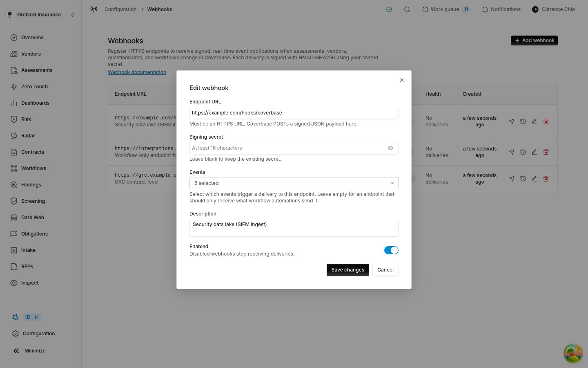Click the Description text area

[x=294, y=228]
